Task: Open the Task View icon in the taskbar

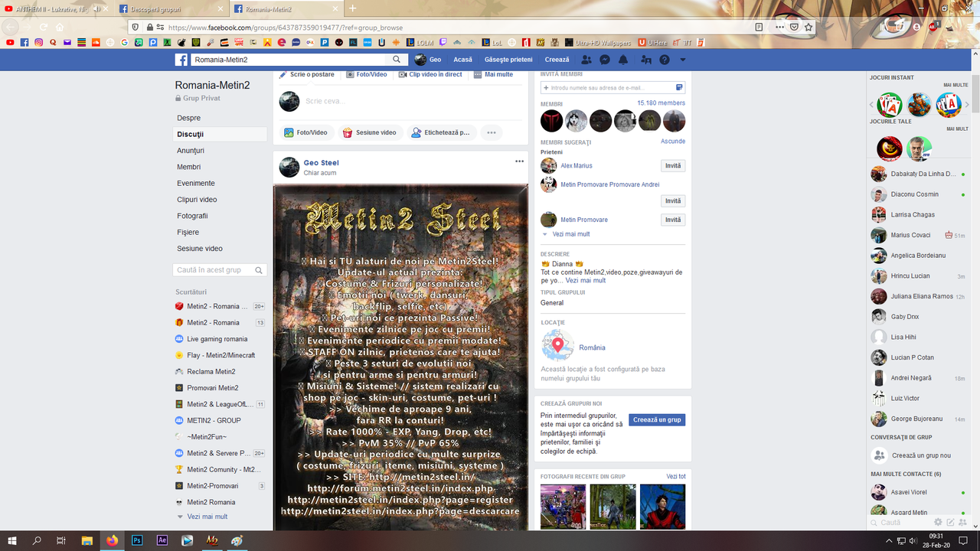Action: (x=62, y=540)
